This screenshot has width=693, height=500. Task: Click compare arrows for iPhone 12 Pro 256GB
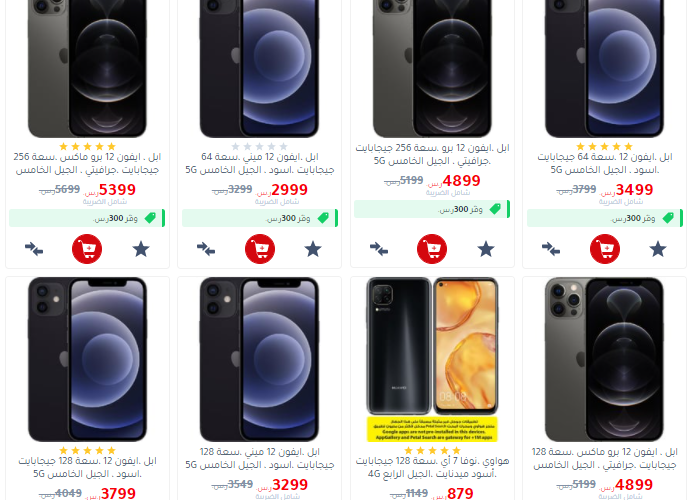[379, 249]
